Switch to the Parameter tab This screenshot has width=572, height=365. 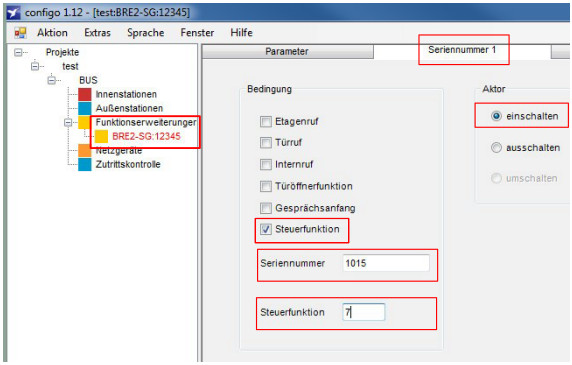(287, 51)
